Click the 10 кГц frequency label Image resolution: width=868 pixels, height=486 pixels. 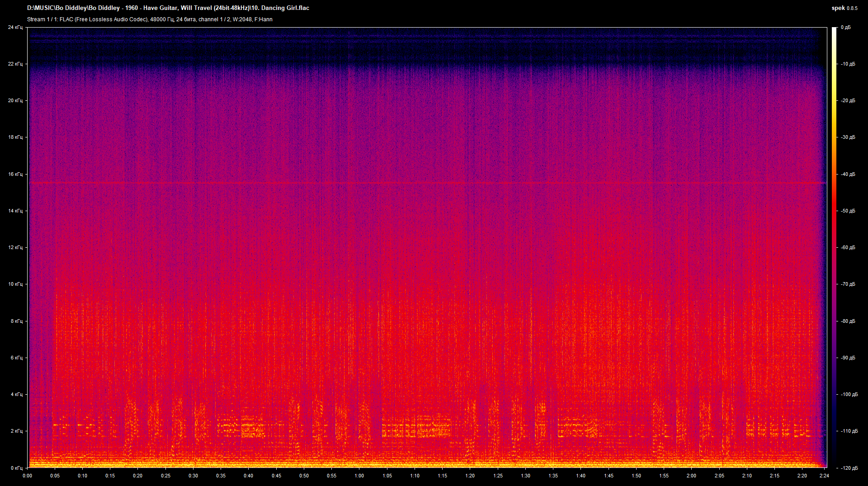click(x=15, y=284)
